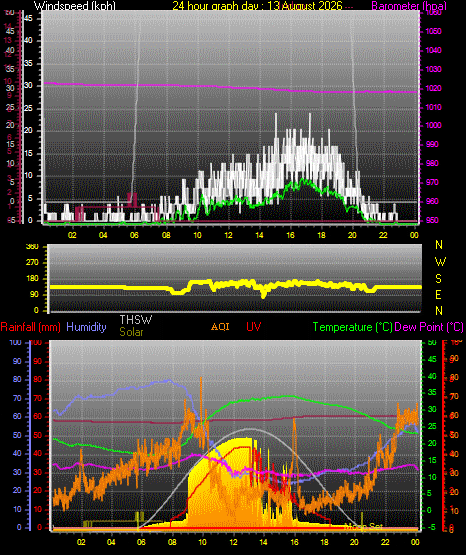This screenshot has height=555, width=466.
Task: Select the AQI legend label
Action: (x=220, y=326)
